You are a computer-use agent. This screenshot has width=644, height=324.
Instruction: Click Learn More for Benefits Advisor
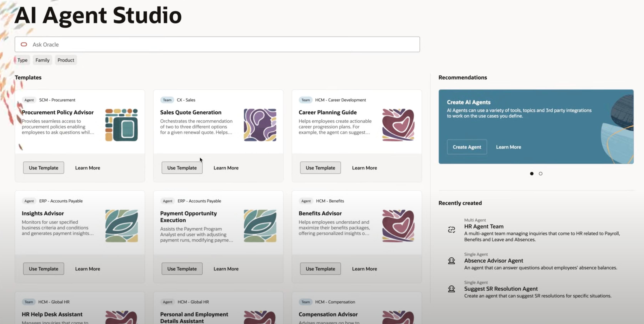[364, 269]
